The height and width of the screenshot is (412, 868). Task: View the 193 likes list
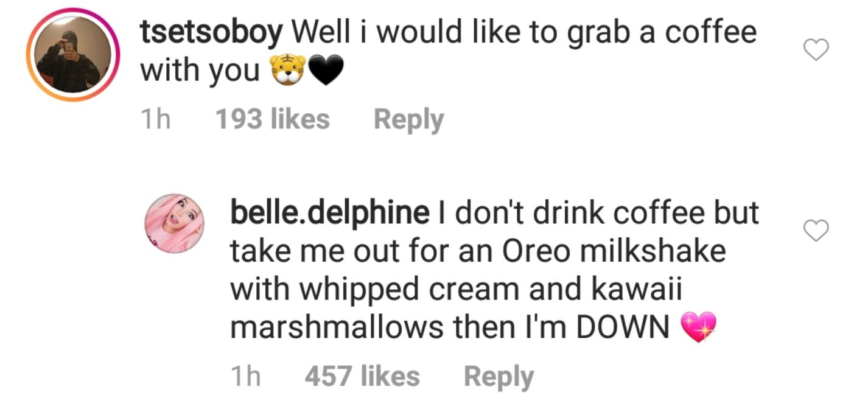pos(272,119)
